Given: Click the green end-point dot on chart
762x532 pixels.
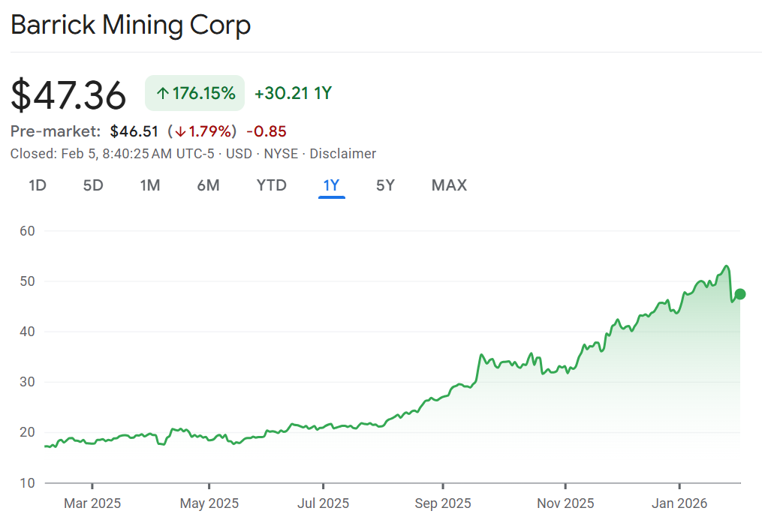Looking at the screenshot, I should pyautogui.click(x=740, y=294).
